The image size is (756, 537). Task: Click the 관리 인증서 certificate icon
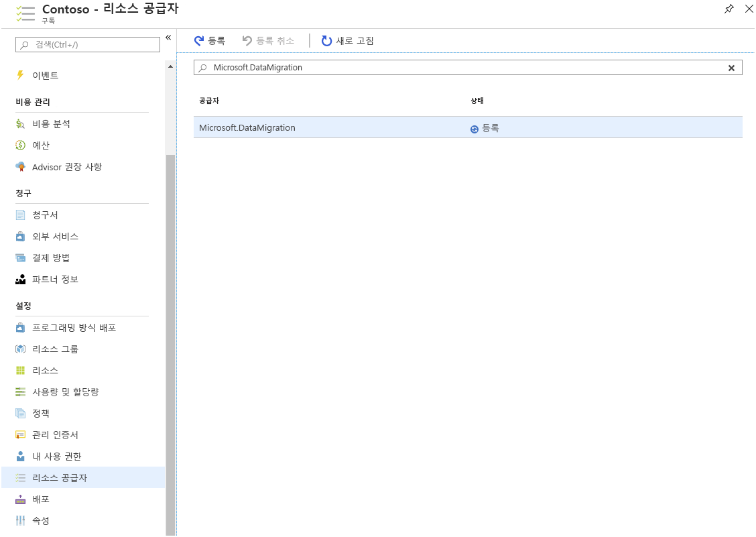click(x=20, y=434)
